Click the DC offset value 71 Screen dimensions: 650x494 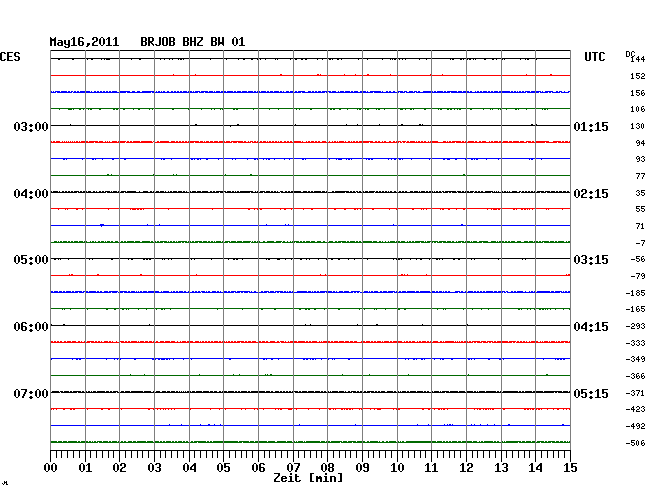[640, 226]
